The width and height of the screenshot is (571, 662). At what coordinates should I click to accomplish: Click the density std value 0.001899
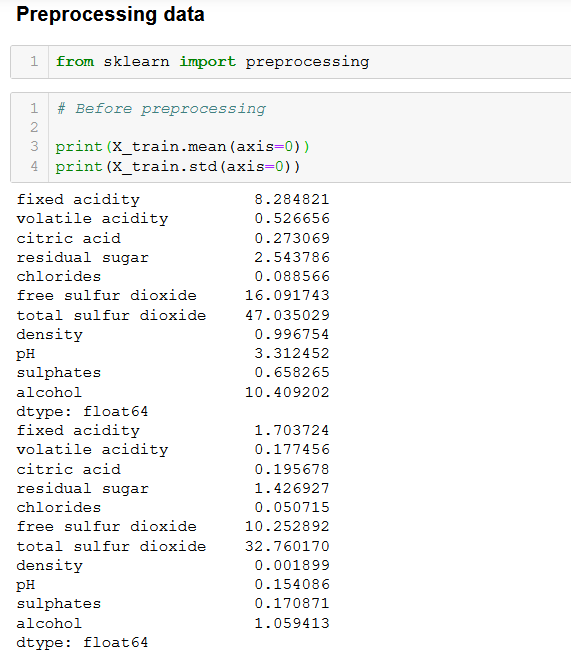[291, 565]
